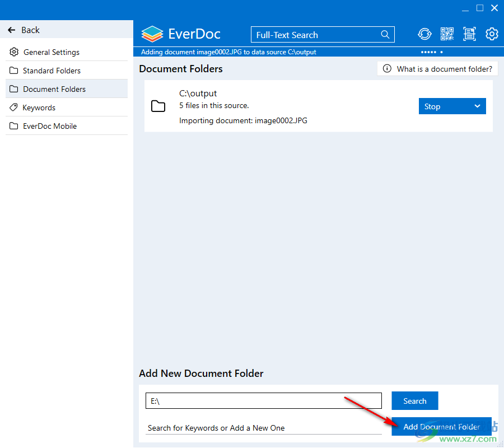Click the EverDoc logo icon
The width and height of the screenshot is (504, 448).
152,34
